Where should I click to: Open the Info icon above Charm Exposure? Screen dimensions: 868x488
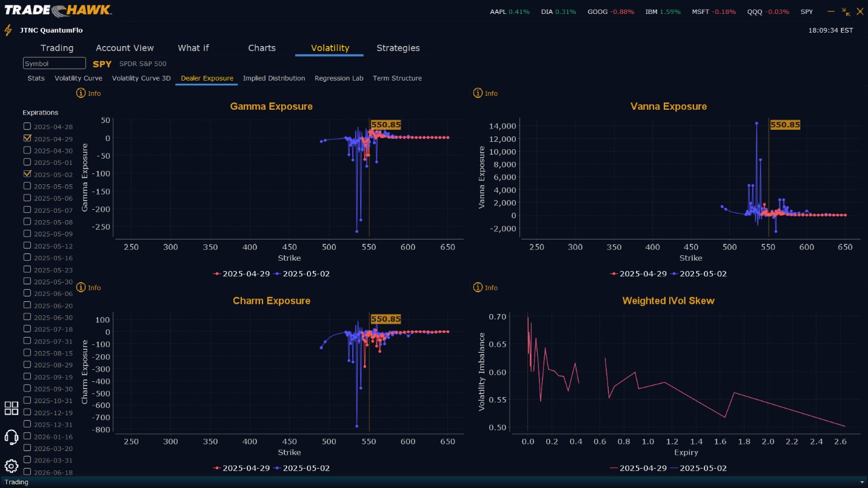click(81, 287)
